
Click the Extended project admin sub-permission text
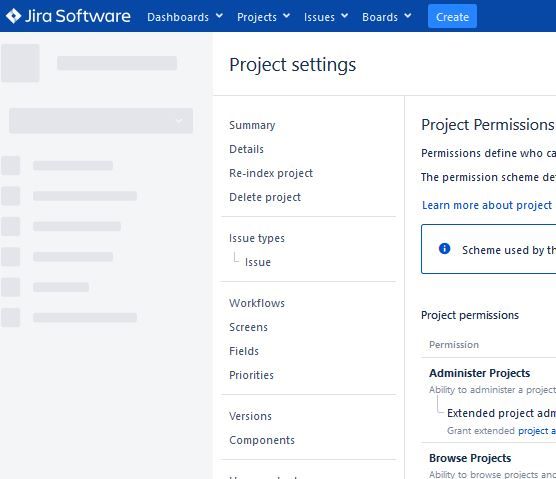coord(501,413)
